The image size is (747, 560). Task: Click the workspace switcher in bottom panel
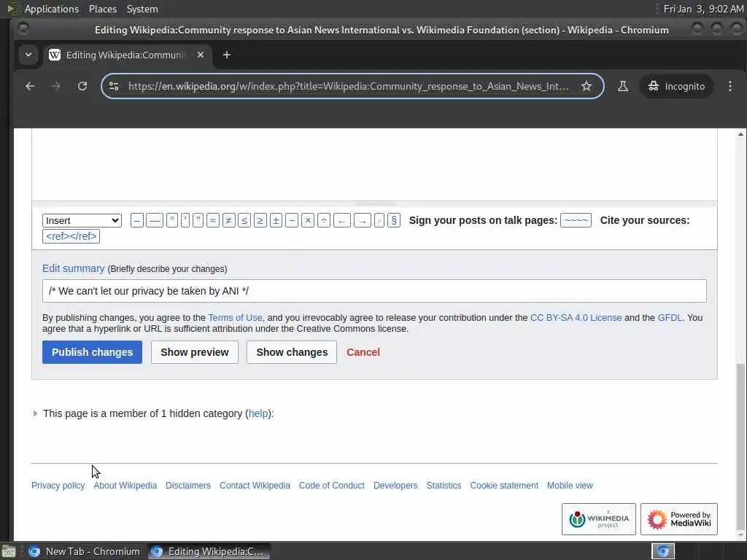[663, 551]
